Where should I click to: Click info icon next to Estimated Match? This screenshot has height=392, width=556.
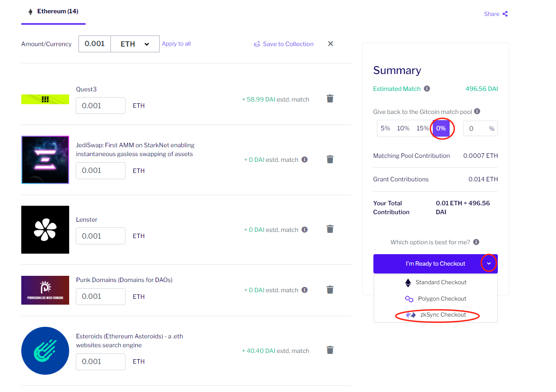click(x=427, y=89)
